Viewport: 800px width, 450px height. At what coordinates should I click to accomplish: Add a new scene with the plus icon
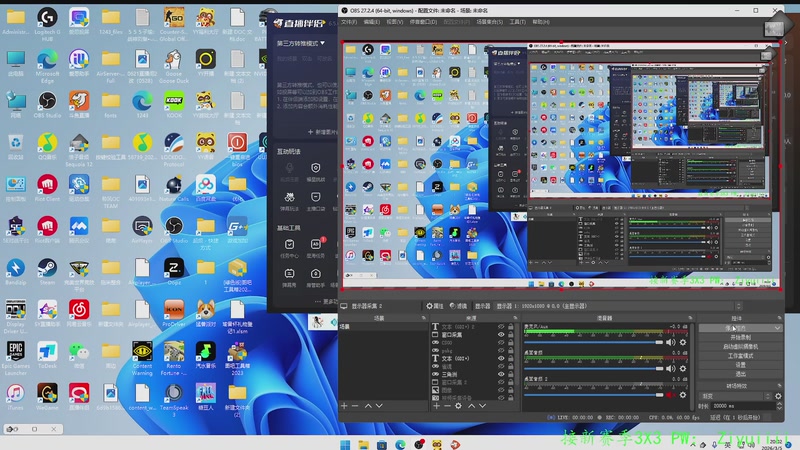(344, 406)
